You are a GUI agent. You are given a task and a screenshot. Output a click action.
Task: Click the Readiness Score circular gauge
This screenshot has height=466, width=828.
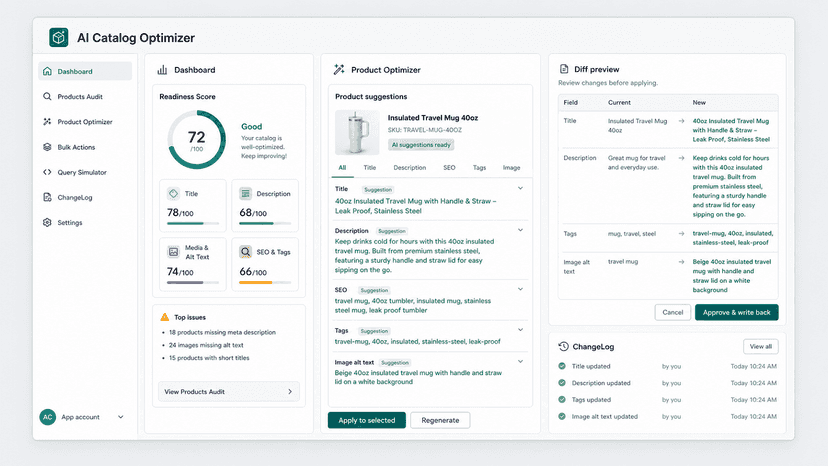tap(196, 139)
